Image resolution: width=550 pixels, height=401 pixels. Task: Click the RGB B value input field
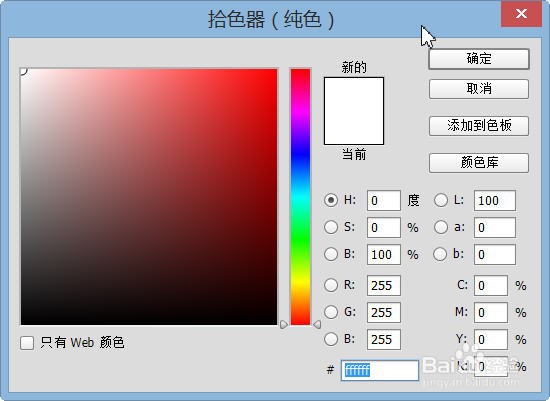coord(384,340)
